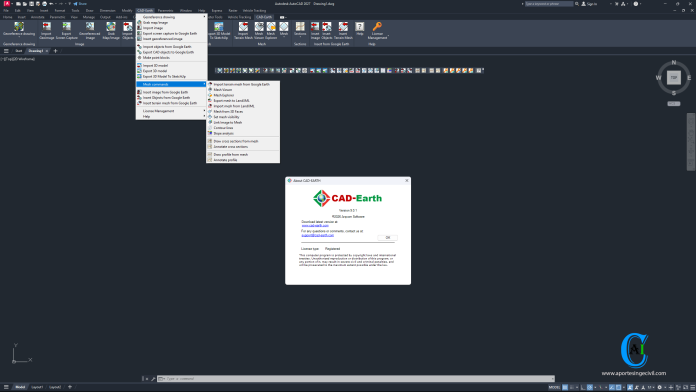The width and height of the screenshot is (696, 392).
Task: Select Export 3D model menu entry
Action: (x=172, y=71)
